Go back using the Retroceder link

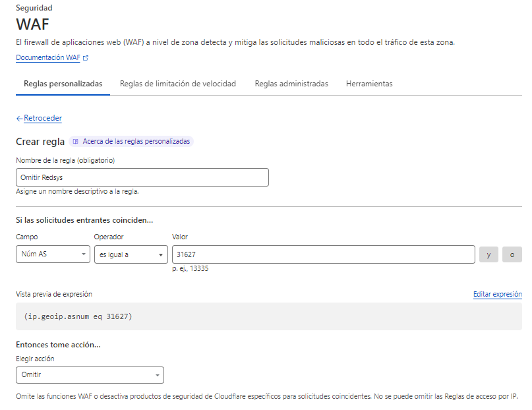coord(42,119)
